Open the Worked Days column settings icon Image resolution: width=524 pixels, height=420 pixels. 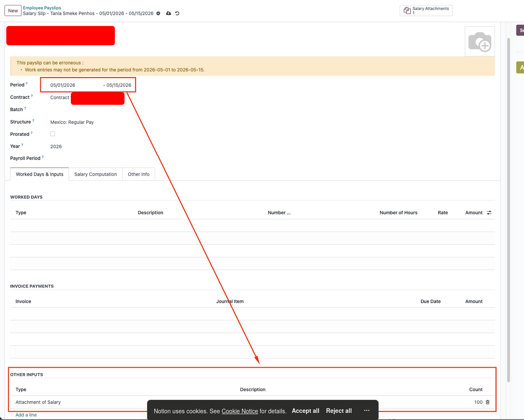pos(489,213)
